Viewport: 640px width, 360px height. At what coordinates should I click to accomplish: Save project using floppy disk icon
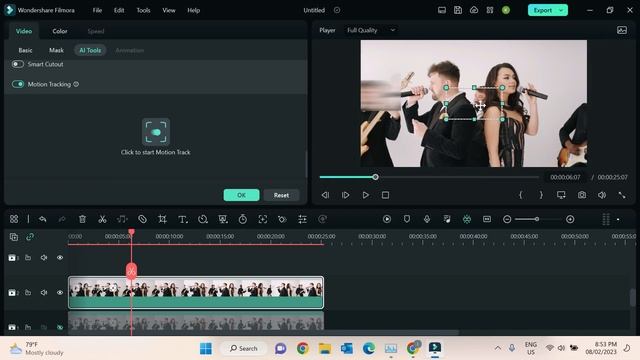[458, 10]
